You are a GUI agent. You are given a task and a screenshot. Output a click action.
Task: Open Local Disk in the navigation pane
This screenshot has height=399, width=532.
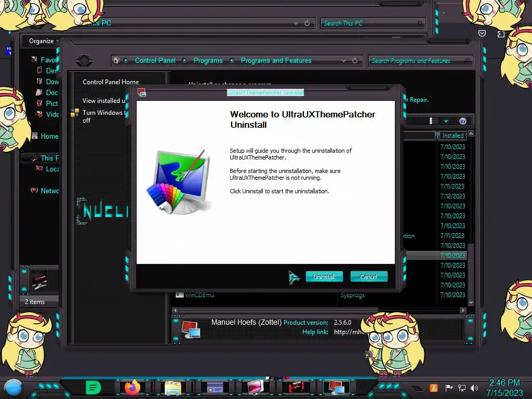coord(52,169)
